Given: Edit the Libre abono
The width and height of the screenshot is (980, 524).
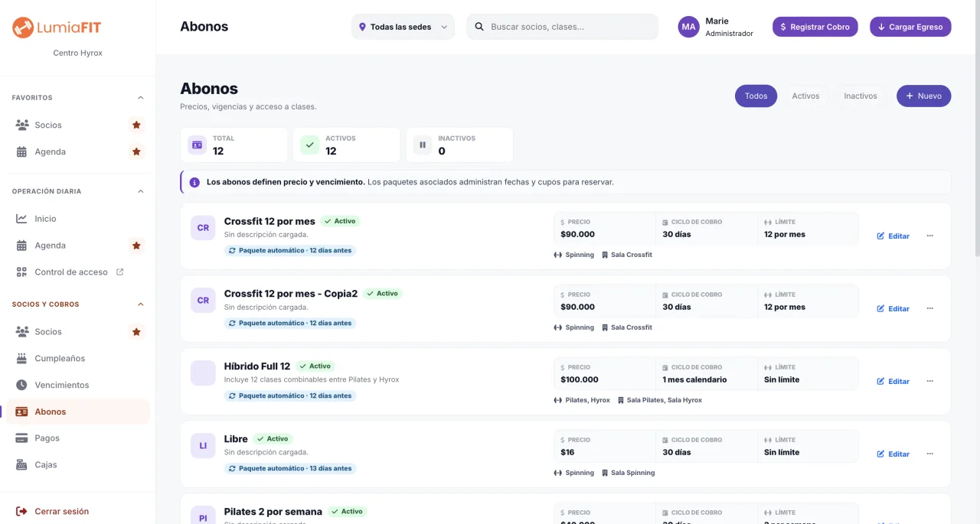Looking at the screenshot, I should (x=893, y=454).
